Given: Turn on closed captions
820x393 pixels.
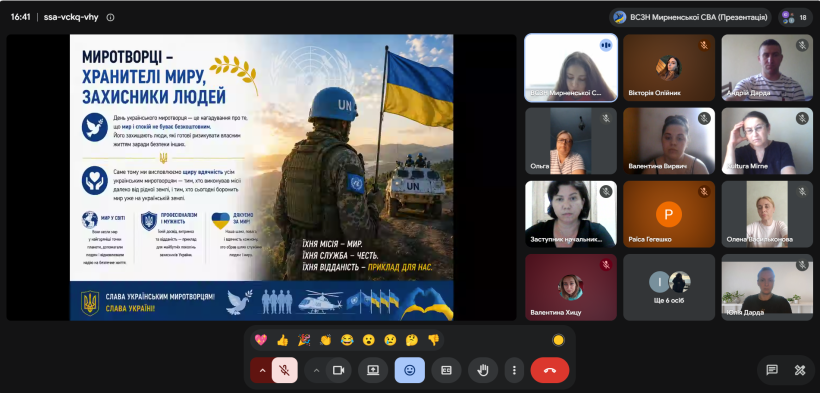Looking at the screenshot, I should point(446,370).
